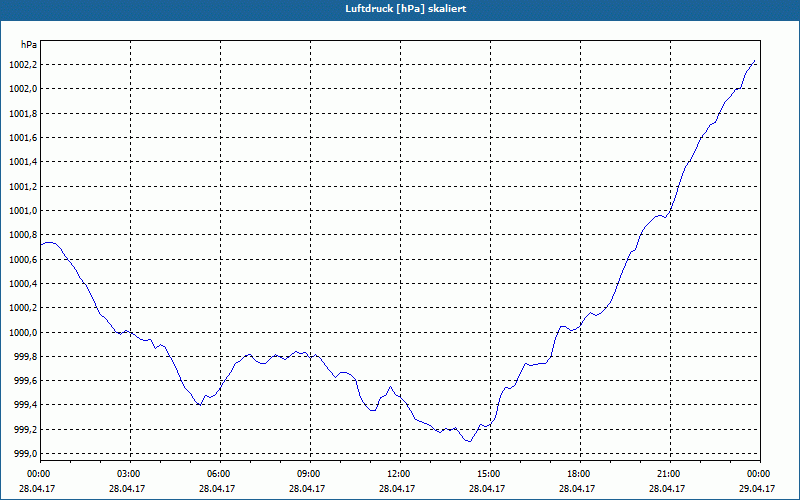Select the 1000,2 y-axis value
Image resolution: width=800 pixels, height=500 pixels.
click(x=23, y=308)
